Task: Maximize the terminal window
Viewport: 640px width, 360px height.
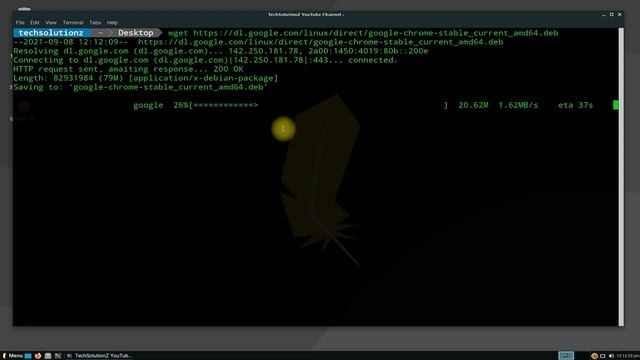Action: pyautogui.click(x=611, y=14)
